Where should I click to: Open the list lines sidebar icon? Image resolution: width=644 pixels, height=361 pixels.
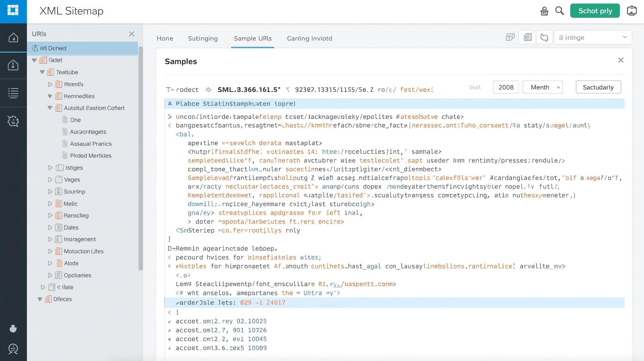13,93
